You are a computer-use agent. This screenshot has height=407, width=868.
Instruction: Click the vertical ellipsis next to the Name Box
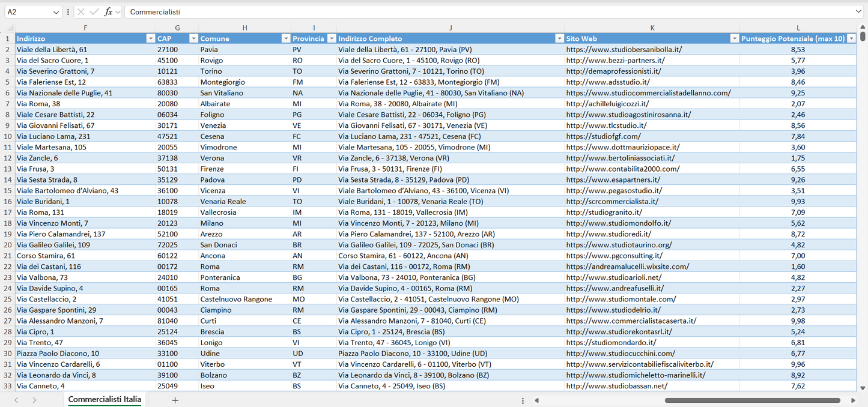[68, 11]
